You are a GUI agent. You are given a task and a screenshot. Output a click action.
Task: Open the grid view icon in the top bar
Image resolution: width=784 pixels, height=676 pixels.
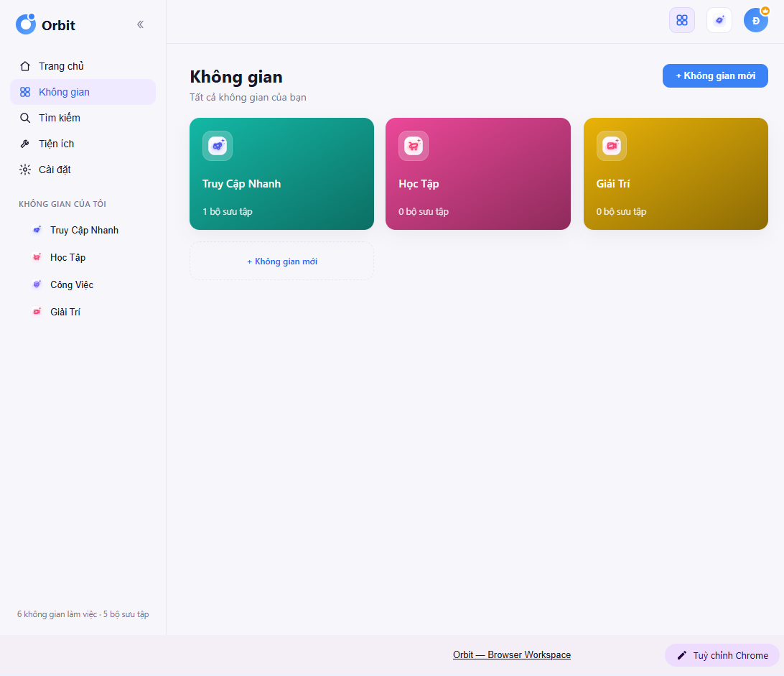(682, 20)
